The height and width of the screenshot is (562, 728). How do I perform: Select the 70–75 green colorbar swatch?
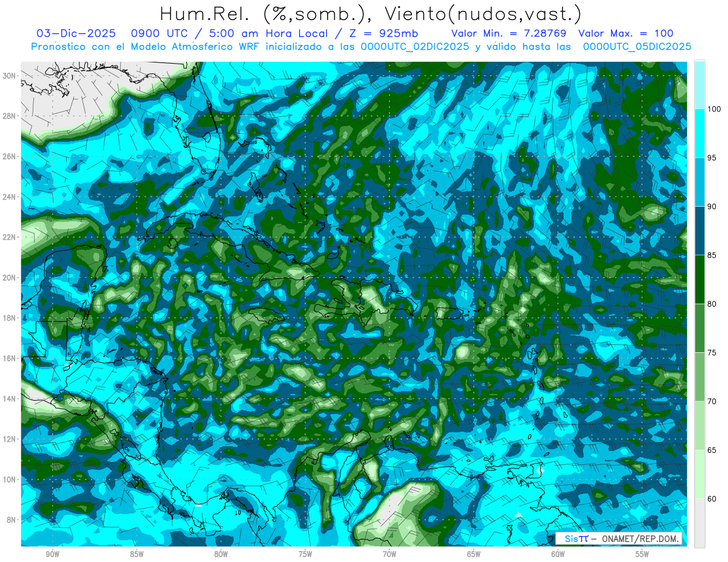point(699,377)
